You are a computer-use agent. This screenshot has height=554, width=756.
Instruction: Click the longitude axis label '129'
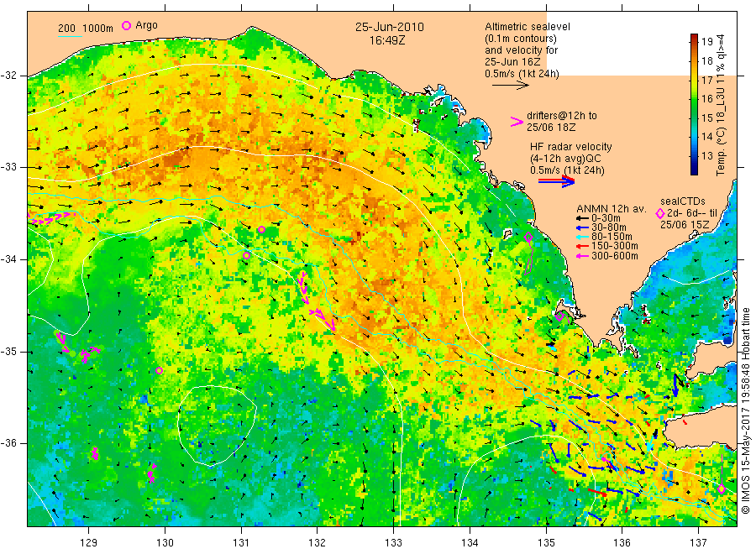[89, 543]
